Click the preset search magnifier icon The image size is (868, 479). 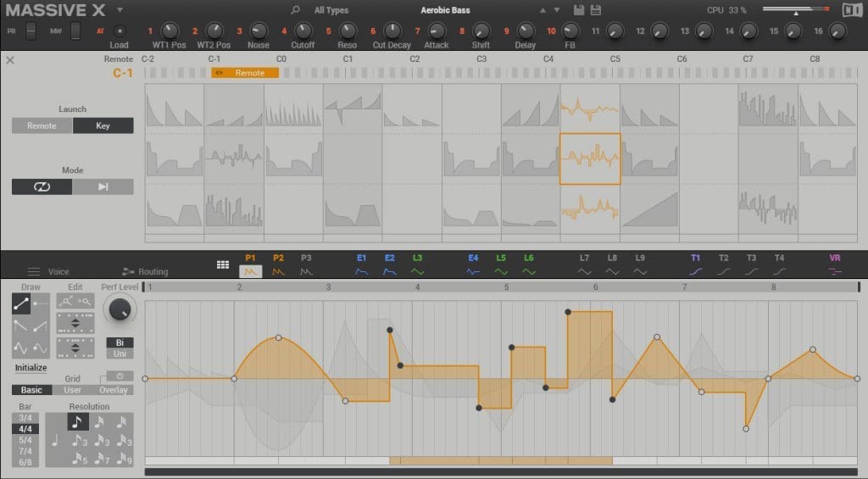(x=295, y=10)
